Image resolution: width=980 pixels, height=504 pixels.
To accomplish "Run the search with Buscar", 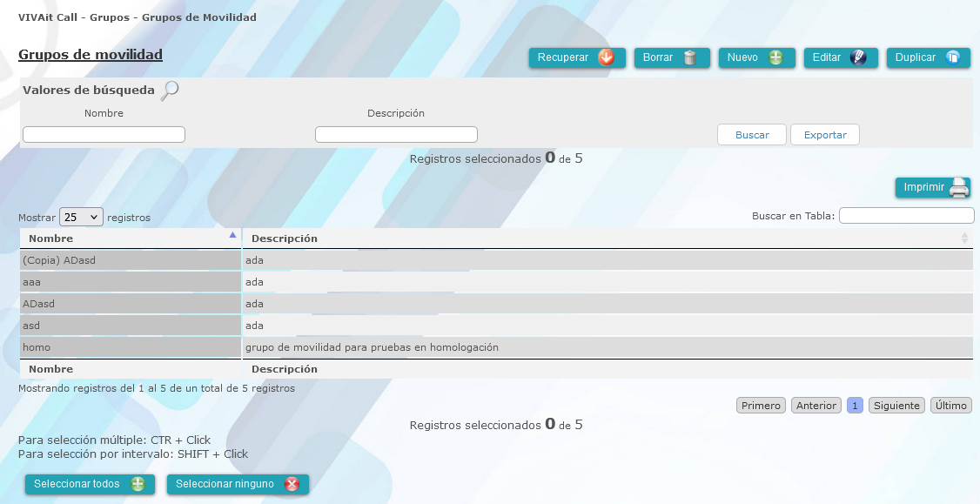I will click(x=752, y=134).
